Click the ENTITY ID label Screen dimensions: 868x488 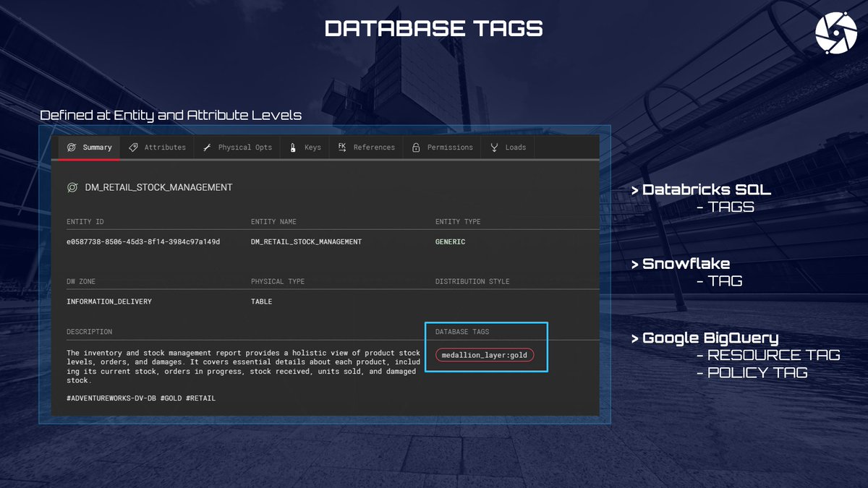(85, 221)
